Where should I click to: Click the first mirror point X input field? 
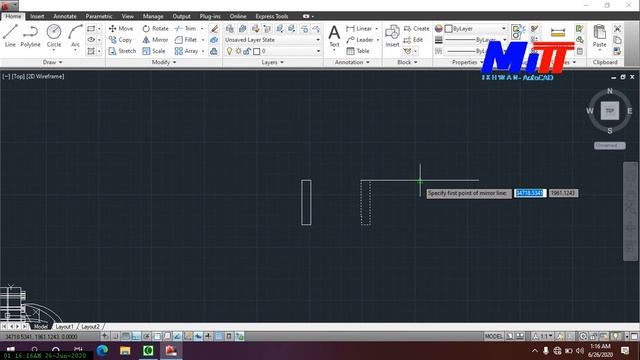click(x=530, y=193)
